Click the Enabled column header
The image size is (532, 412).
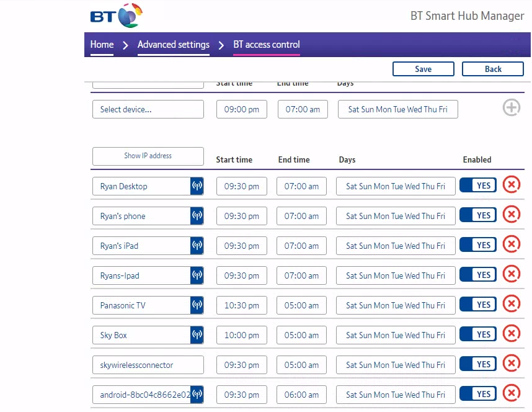[x=477, y=159]
